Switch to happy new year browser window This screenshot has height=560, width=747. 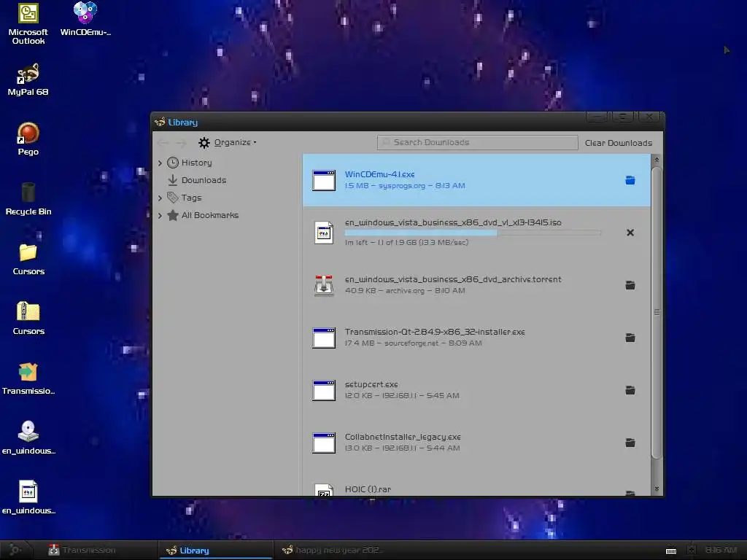[333, 550]
